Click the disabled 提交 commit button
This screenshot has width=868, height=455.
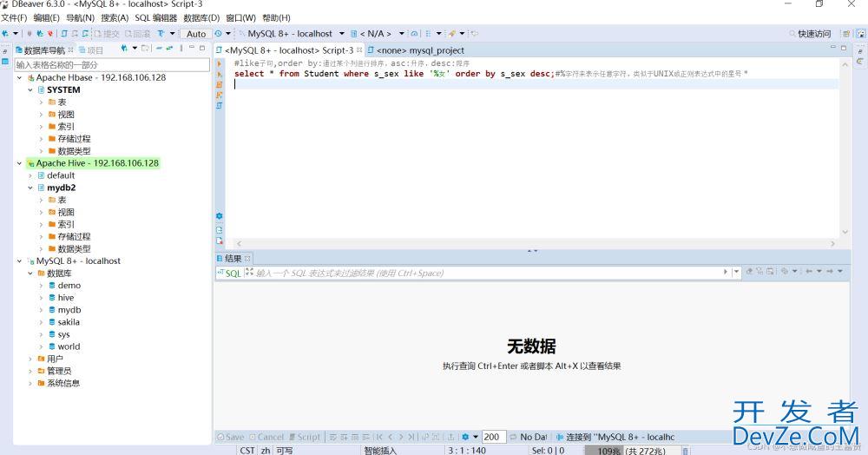click(107, 34)
